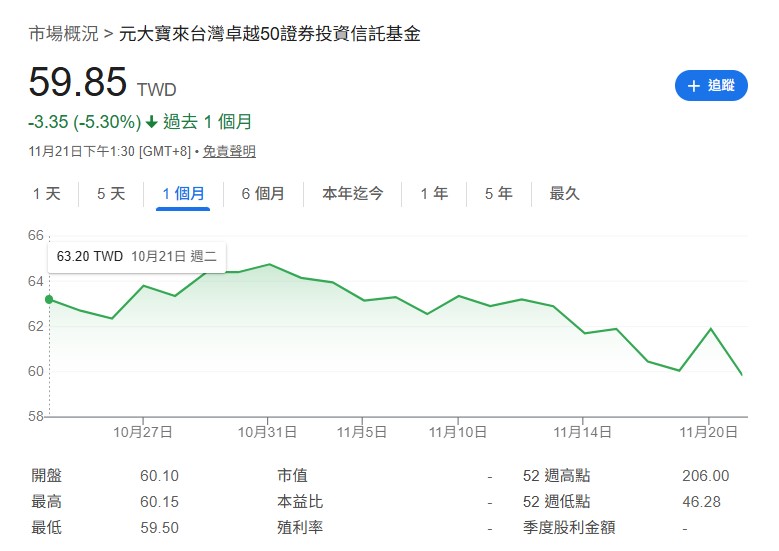This screenshot has width=779, height=551.
Task: Click the 市值 label
Action: (x=292, y=475)
